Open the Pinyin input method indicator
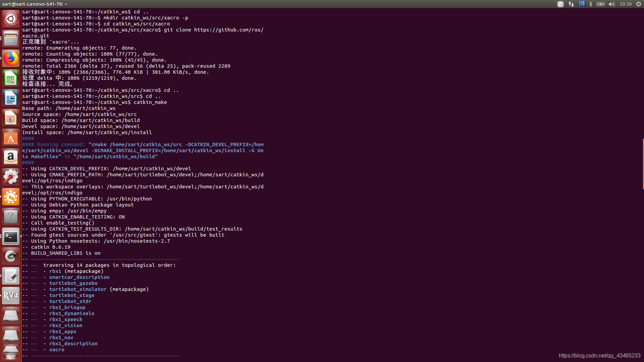The height and width of the screenshot is (362, 644). (582, 4)
